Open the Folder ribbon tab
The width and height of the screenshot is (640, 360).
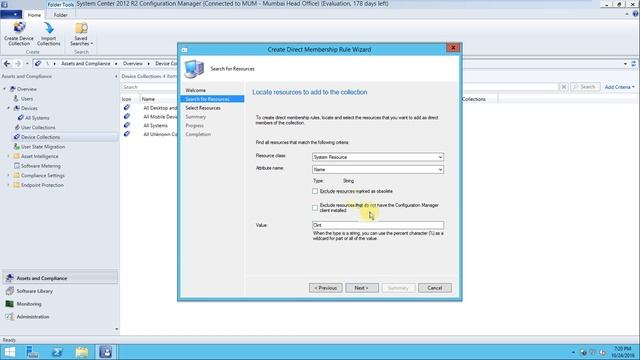pos(60,15)
